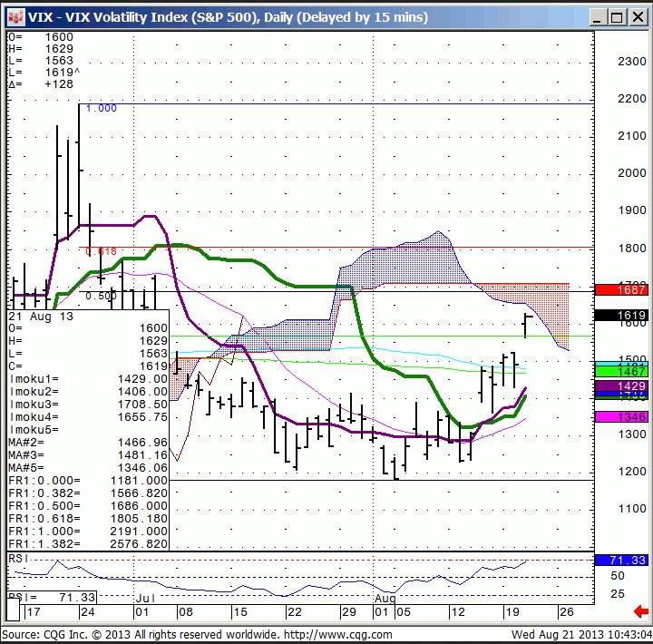Click the small white box left of date 17

[x=13, y=610]
